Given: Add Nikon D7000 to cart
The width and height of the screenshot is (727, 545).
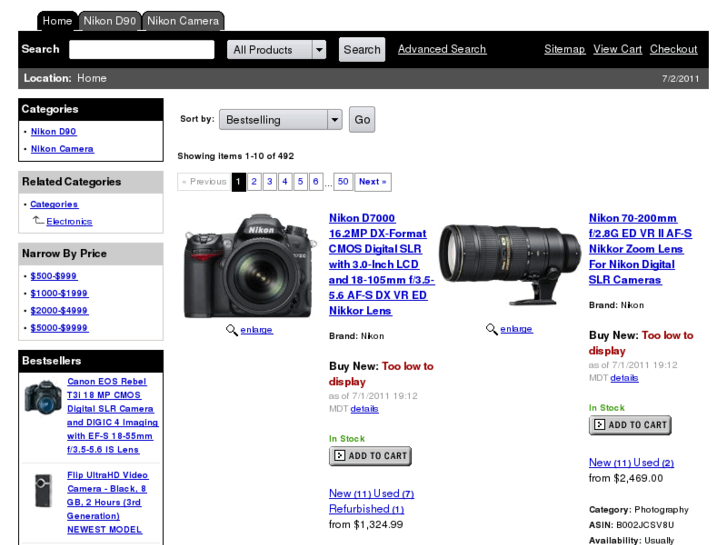Looking at the screenshot, I should coord(370,456).
